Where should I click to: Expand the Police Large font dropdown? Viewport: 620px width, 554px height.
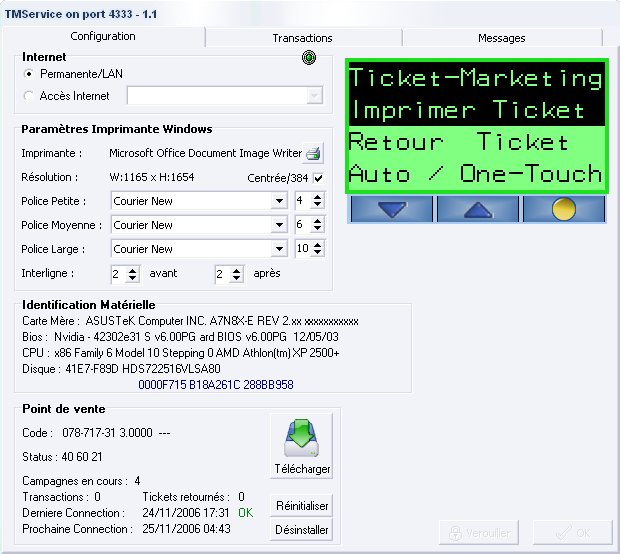tap(279, 249)
